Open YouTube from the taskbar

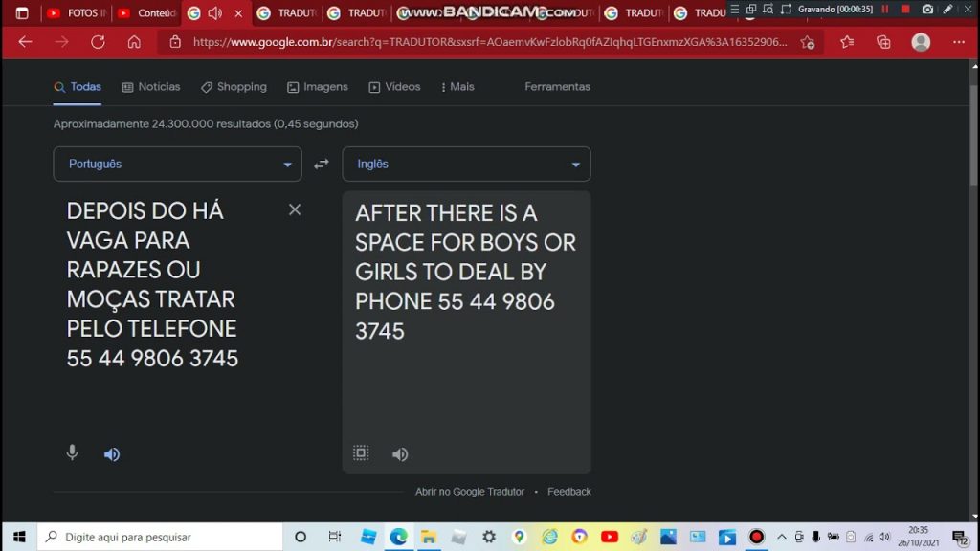[x=609, y=537]
